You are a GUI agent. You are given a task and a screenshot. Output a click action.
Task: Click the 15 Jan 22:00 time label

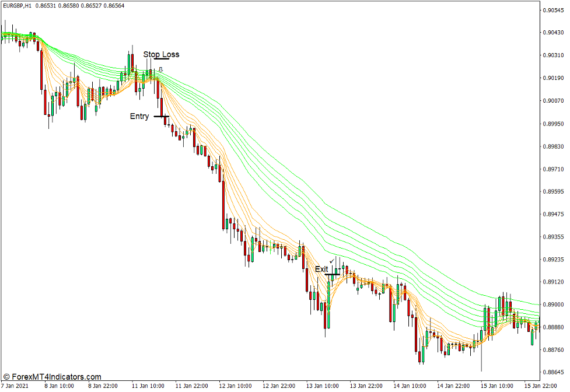[x=541, y=386]
